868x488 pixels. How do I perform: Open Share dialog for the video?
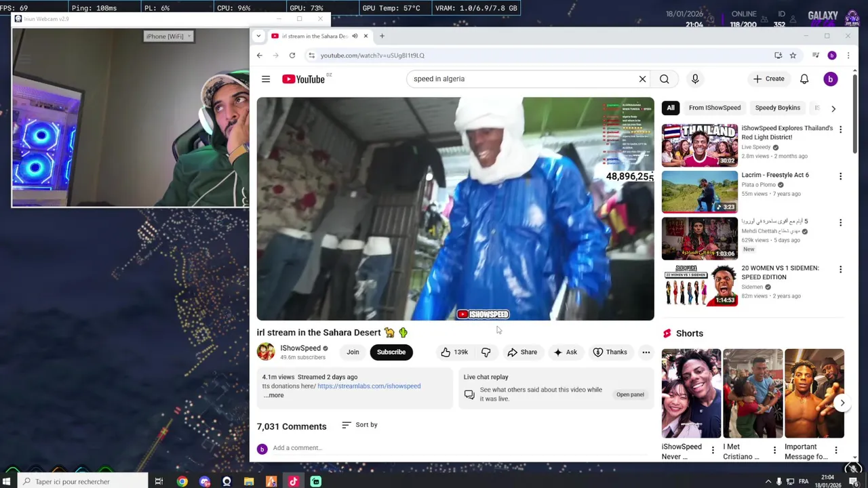pos(522,352)
